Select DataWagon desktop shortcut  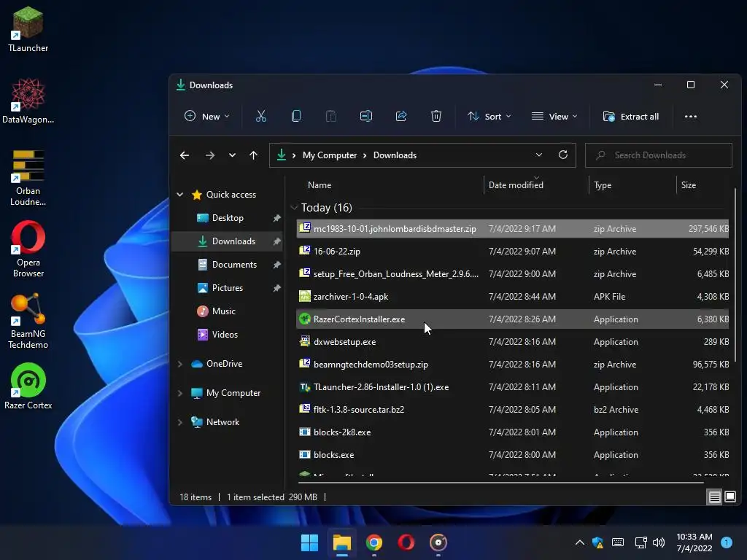(28, 101)
